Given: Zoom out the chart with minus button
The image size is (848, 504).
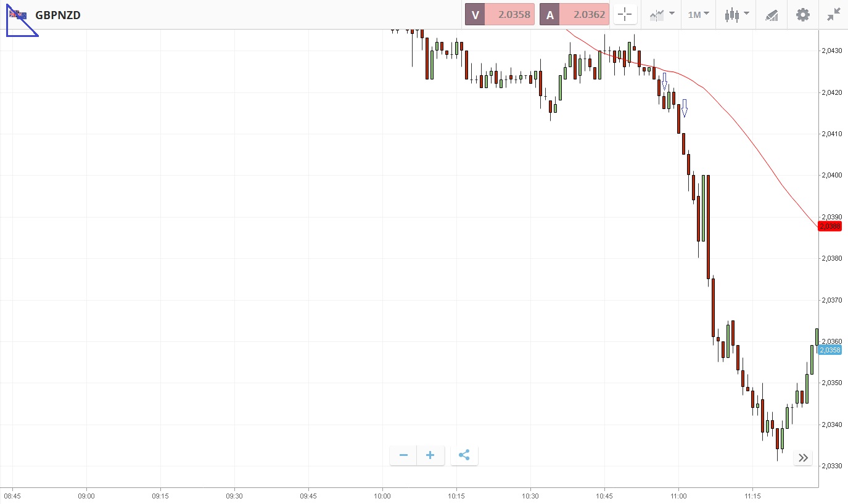Looking at the screenshot, I should click(x=404, y=455).
